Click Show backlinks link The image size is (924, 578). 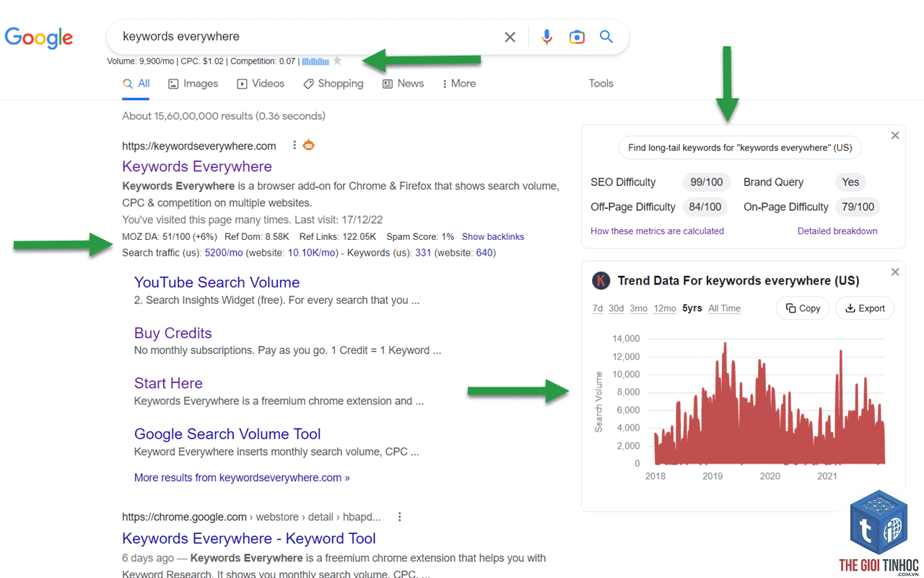(493, 237)
